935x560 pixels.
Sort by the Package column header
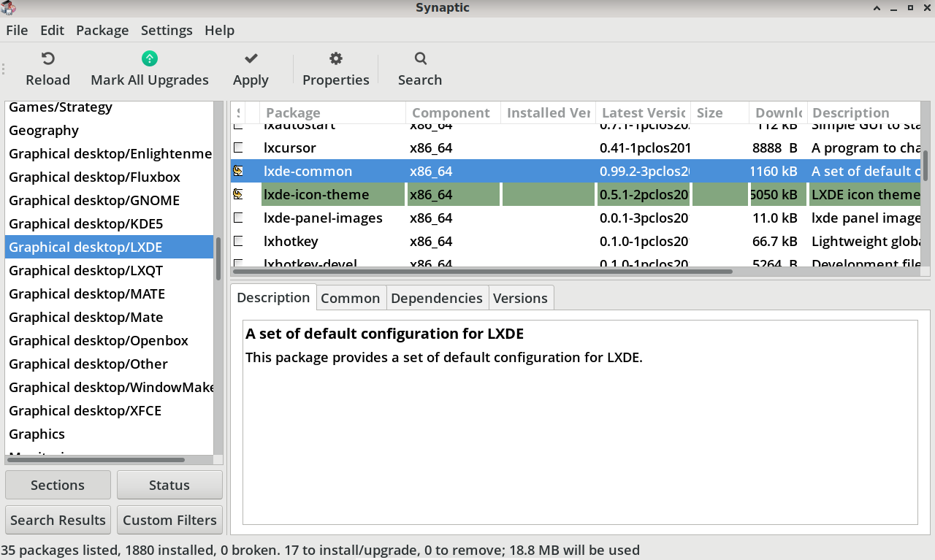tap(333, 112)
